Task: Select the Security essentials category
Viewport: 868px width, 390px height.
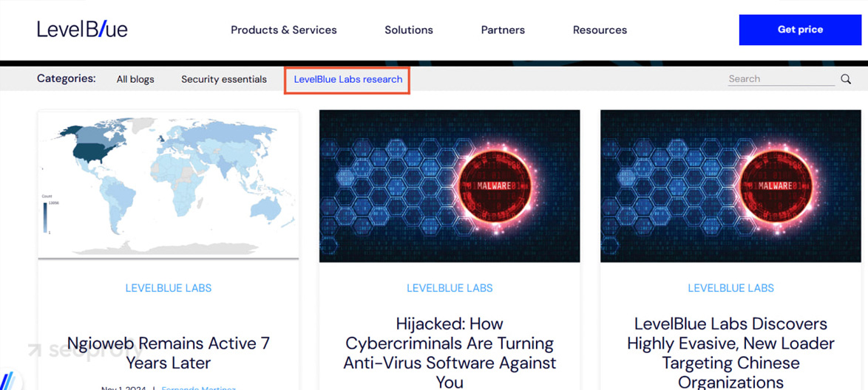Action: click(x=223, y=80)
